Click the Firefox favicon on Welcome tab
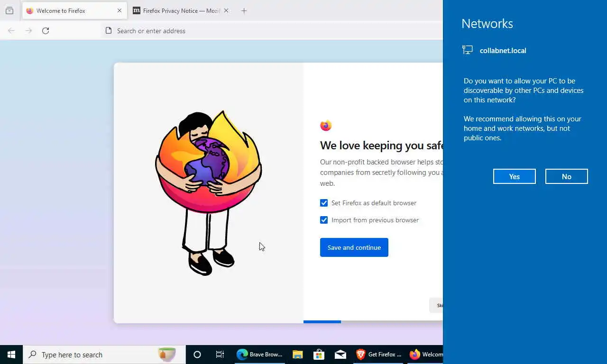The height and width of the screenshot is (364, 607). click(x=30, y=10)
